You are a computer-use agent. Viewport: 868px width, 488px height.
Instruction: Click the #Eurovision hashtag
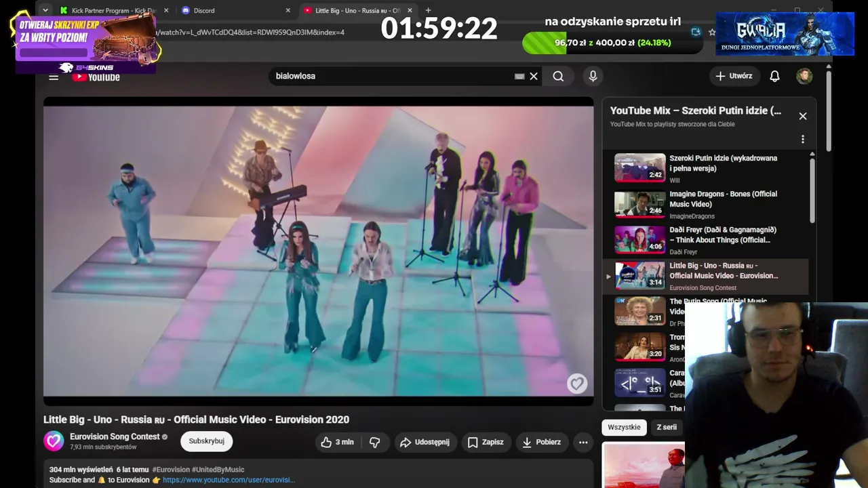tap(171, 470)
